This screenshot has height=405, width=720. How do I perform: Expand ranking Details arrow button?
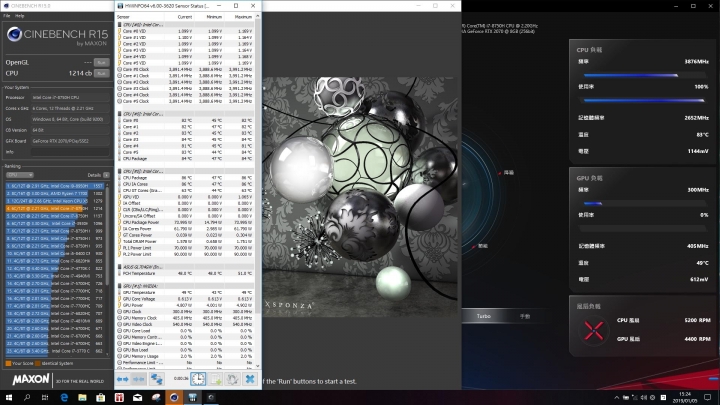coord(106,174)
